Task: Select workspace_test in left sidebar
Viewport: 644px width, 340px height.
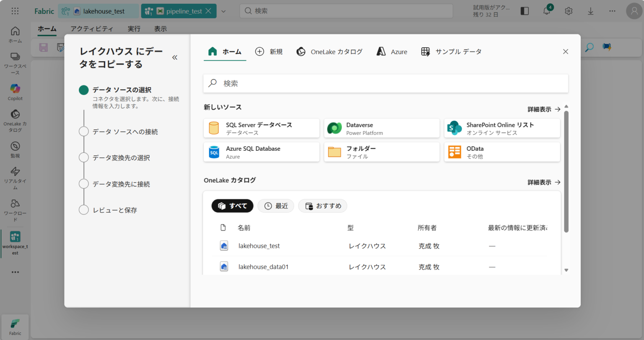Action: coord(15,243)
